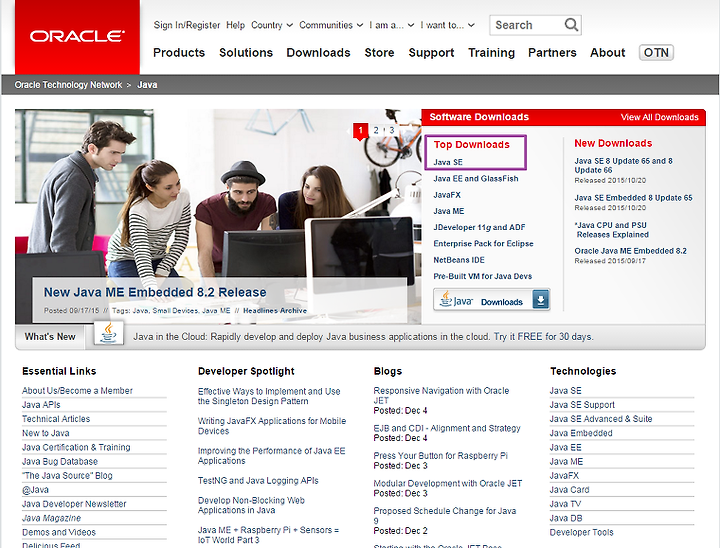
Task: Open the 'I am a...' dropdown
Action: click(x=392, y=25)
